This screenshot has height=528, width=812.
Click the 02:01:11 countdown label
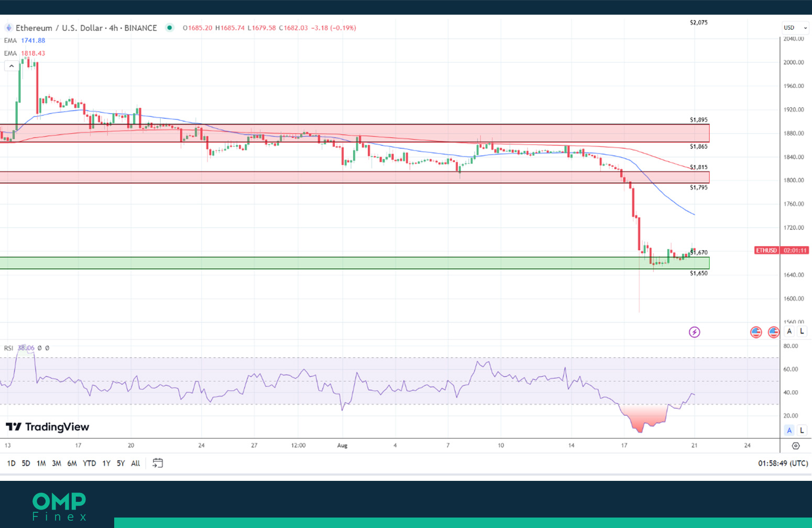[x=795, y=250]
